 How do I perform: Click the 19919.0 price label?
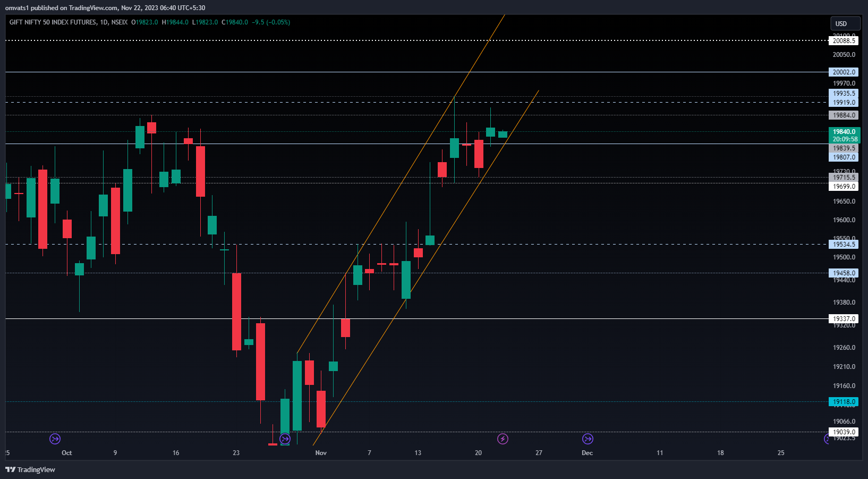coord(844,103)
